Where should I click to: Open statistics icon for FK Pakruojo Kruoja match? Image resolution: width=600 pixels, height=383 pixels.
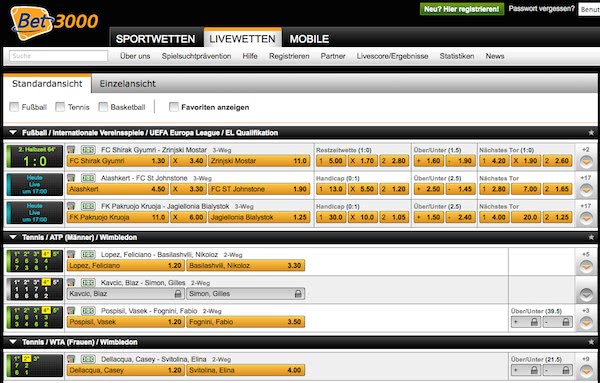pos(71,206)
